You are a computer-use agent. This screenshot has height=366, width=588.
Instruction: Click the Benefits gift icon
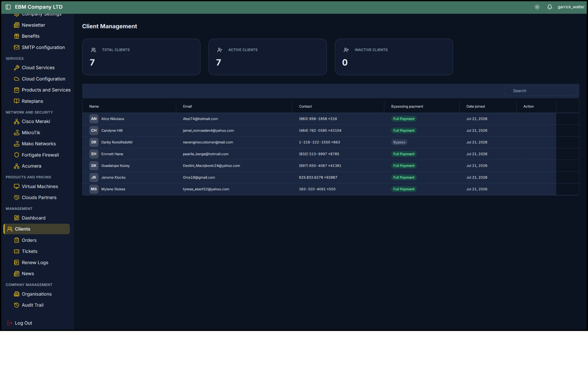17,36
